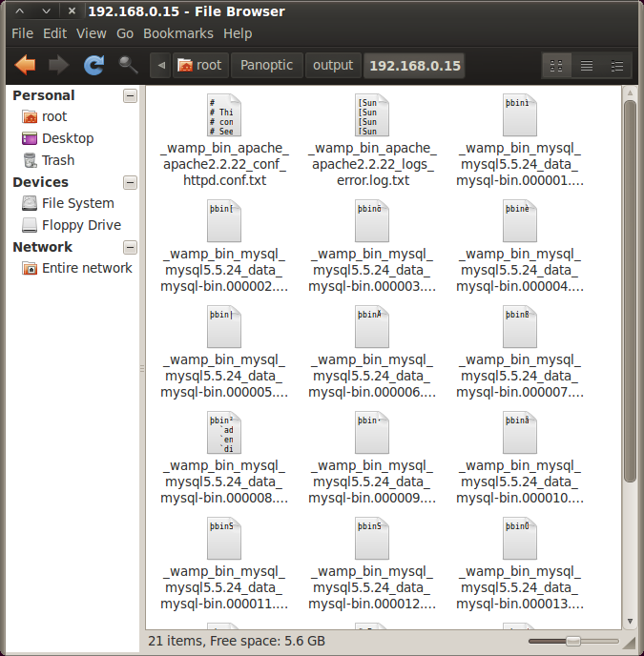The width and height of the screenshot is (644, 656).
Task: Select the 192.168.0.15 path bar button
Action: 414,65
